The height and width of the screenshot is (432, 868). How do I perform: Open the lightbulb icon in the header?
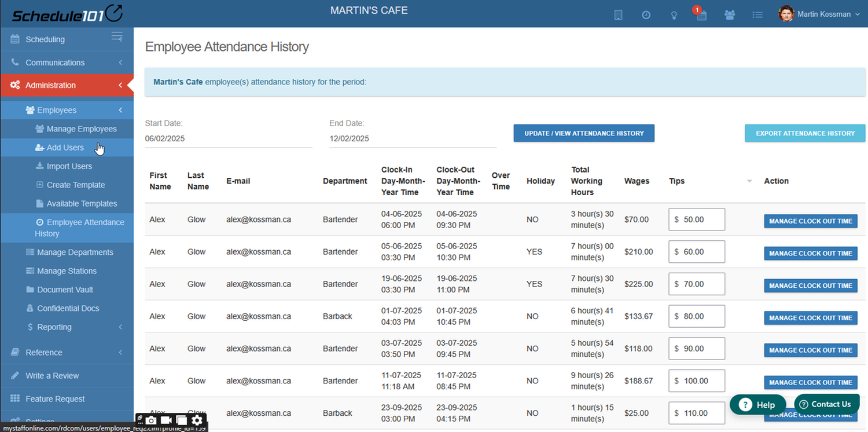tap(674, 14)
